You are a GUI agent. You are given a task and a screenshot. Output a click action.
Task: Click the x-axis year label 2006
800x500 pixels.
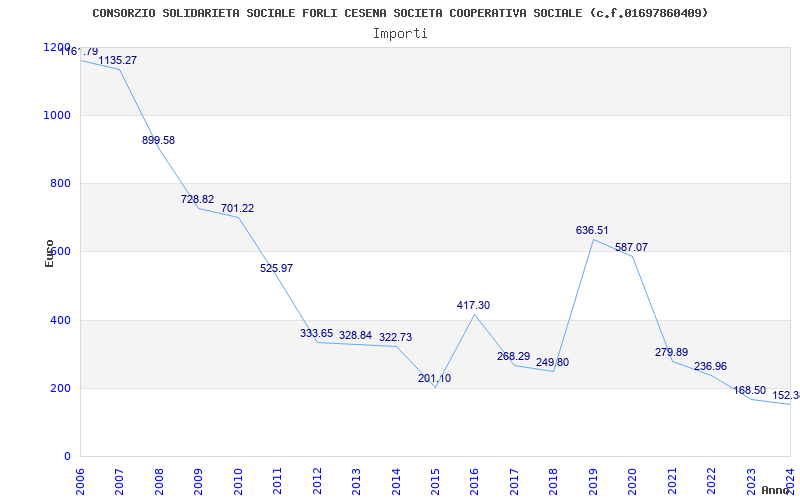[81, 481]
